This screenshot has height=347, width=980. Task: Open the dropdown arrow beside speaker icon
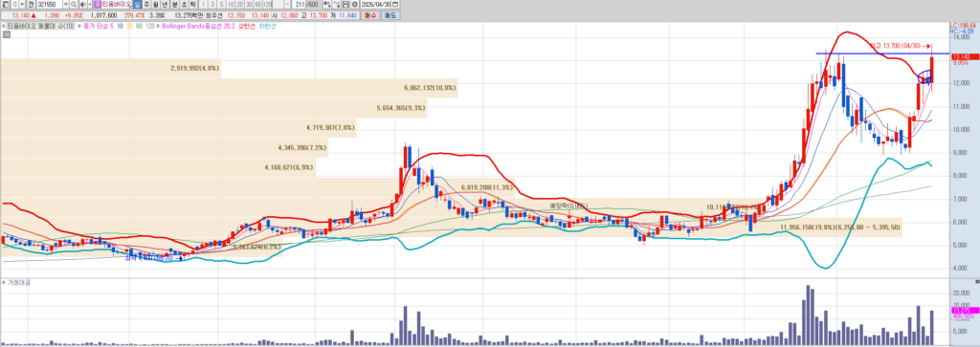coord(90,5)
